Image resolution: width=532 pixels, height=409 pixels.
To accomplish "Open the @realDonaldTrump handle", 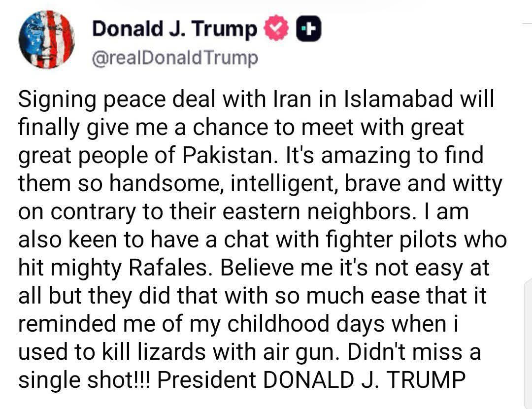I will point(175,59).
